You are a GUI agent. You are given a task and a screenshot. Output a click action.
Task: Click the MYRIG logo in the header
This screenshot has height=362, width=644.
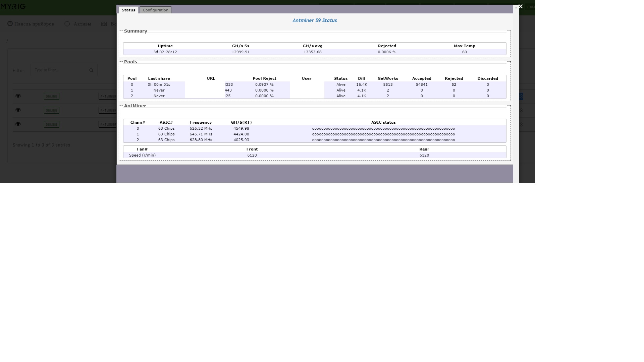point(13,6)
